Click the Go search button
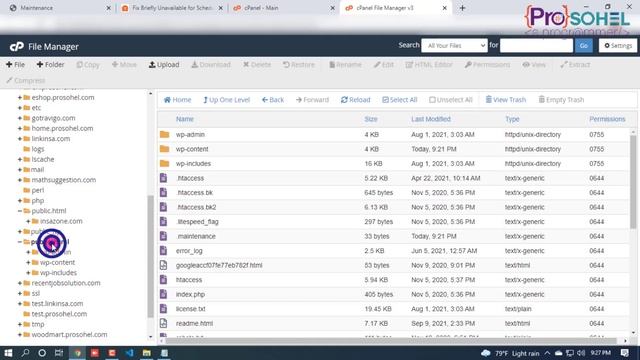 coord(584,45)
